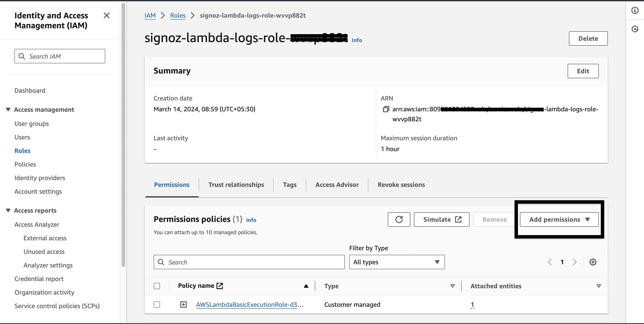Click the Customer managed type cell
The image size is (644, 324).
[352, 305]
